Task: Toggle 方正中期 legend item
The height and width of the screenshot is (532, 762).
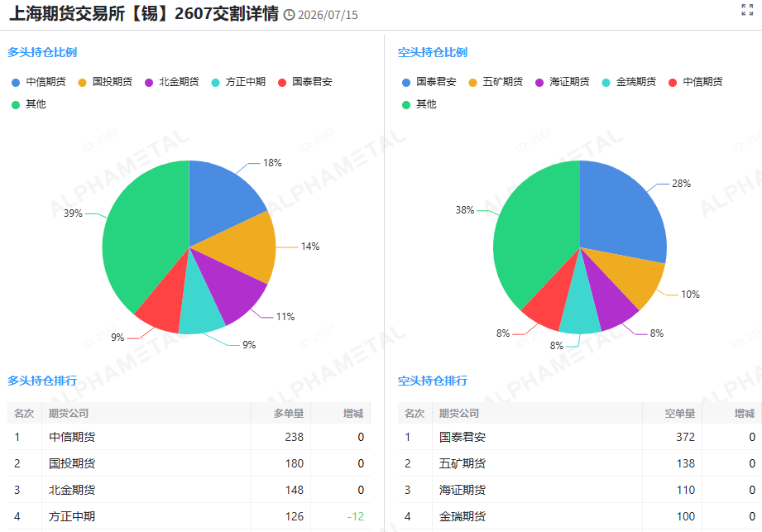Action: 238,82
